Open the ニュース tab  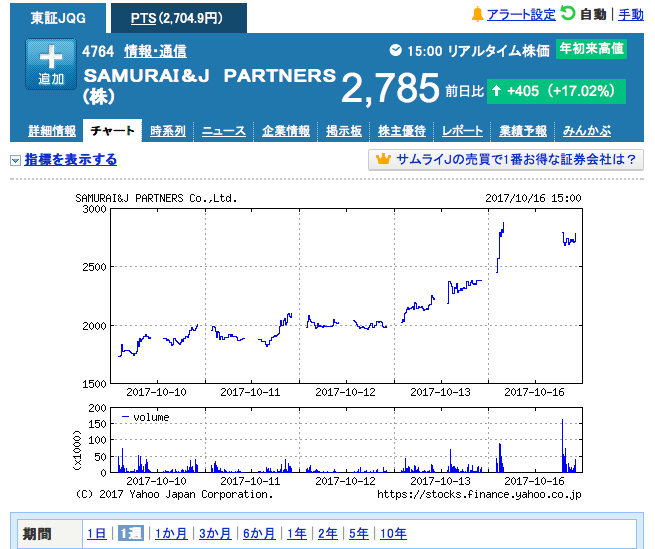(x=223, y=131)
